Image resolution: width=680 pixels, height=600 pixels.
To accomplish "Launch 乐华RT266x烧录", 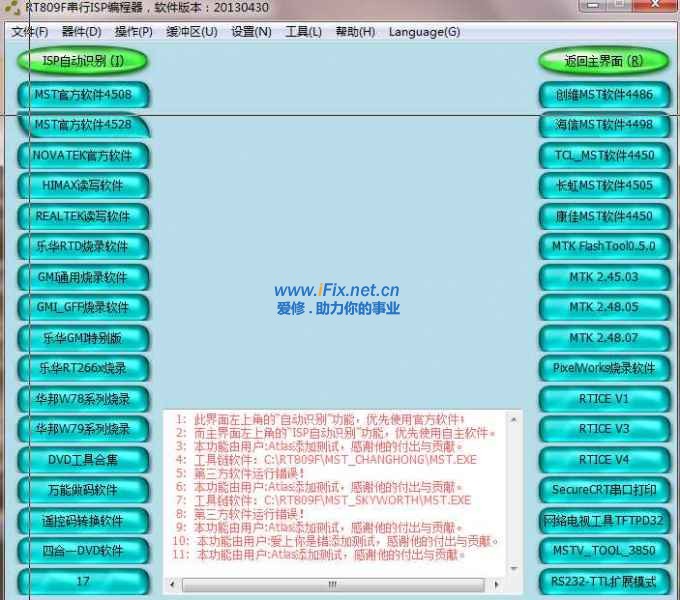I will (83, 368).
